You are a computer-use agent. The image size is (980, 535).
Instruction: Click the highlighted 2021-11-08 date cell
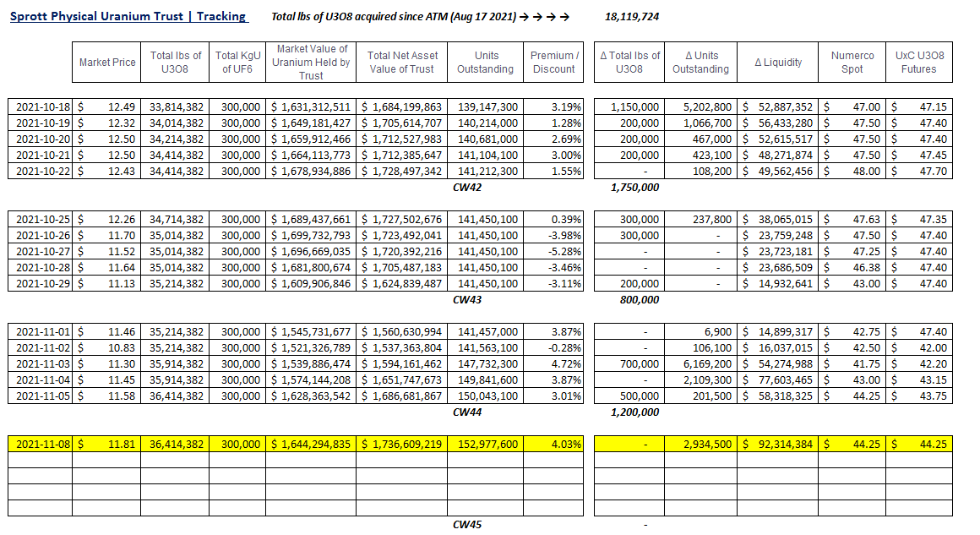[41, 444]
